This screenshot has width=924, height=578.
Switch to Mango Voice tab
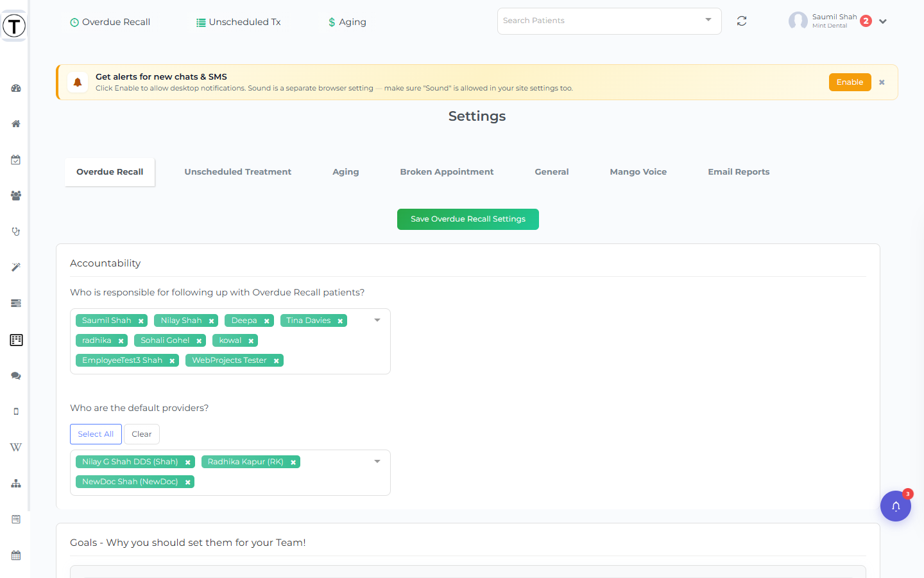[x=638, y=172]
